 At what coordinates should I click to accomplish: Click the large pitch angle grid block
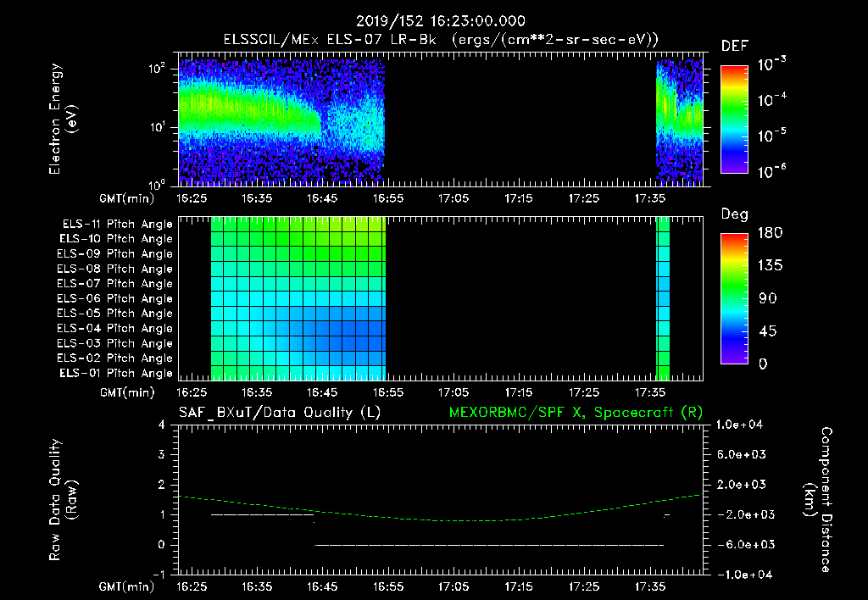[298, 299]
